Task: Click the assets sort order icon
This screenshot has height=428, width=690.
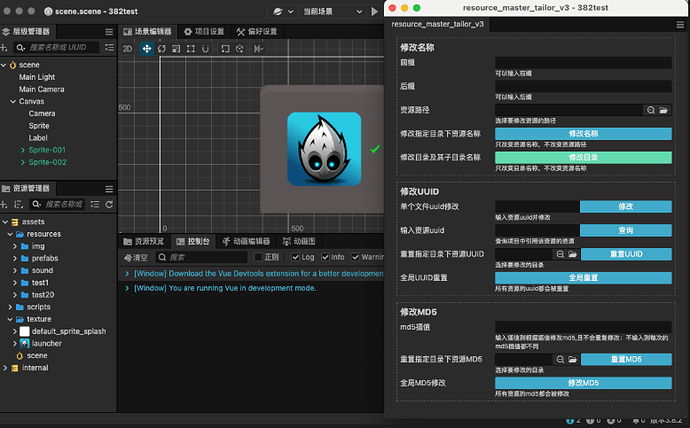Action: click(x=18, y=205)
